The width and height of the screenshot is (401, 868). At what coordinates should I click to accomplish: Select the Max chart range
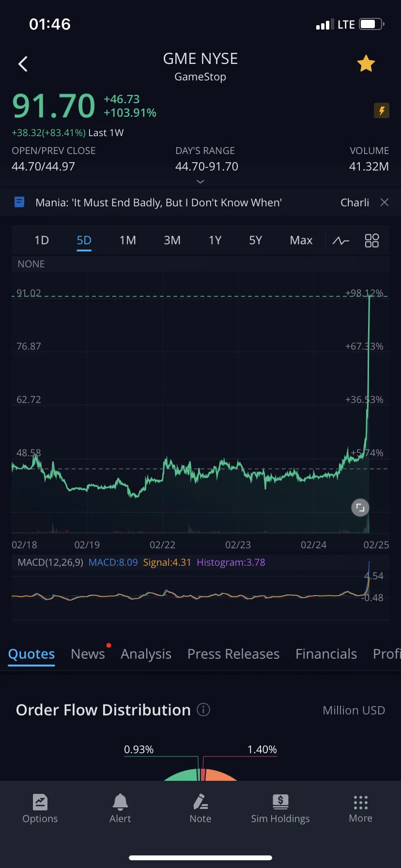(301, 240)
